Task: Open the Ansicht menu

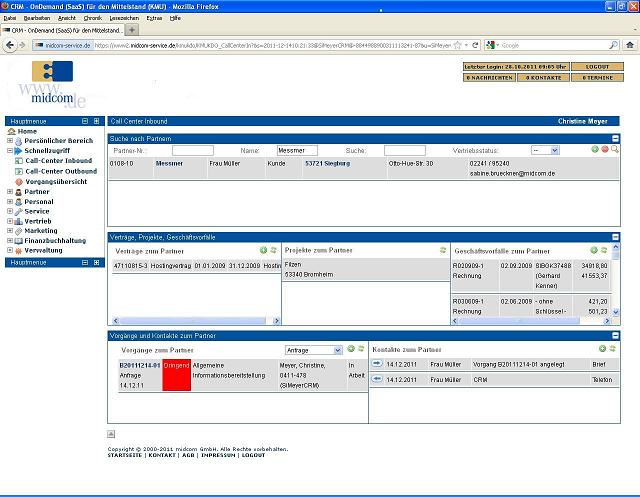Action: click(67, 18)
